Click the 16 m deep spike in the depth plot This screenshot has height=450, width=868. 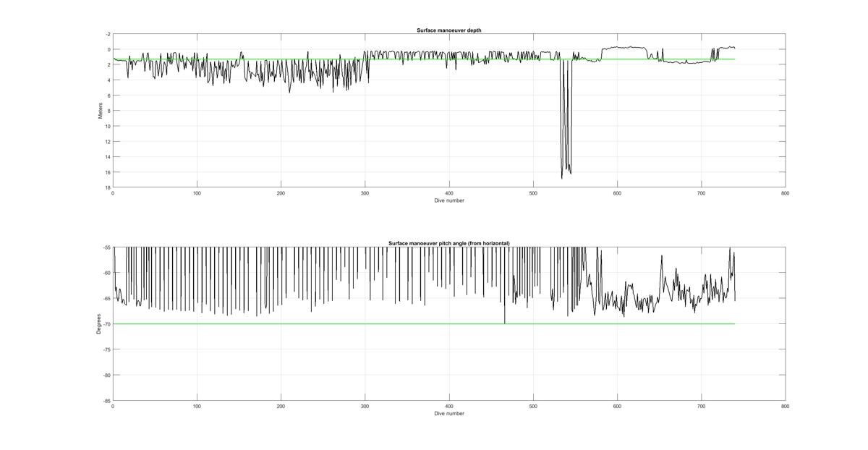click(566, 119)
